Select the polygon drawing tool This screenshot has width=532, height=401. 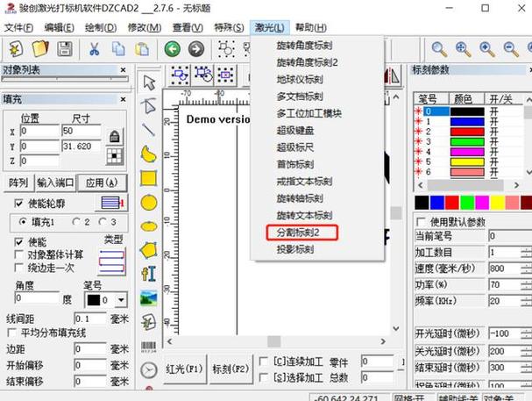149,251
